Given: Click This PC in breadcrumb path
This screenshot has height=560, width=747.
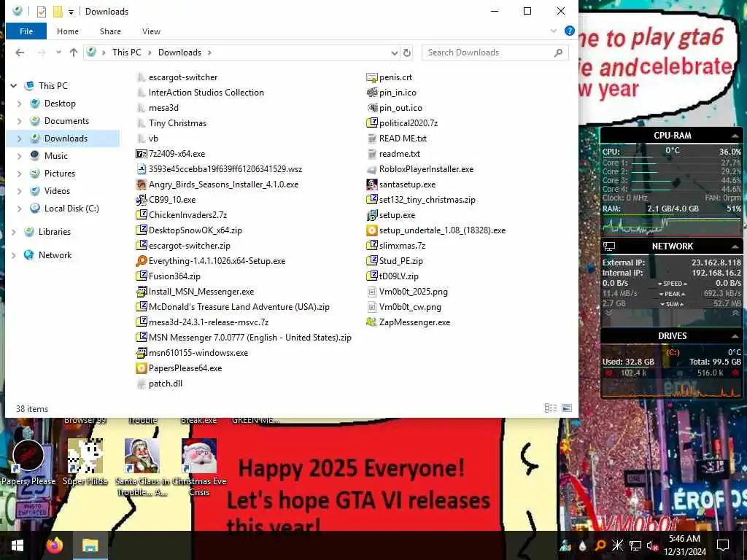Looking at the screenshot, I should [127, 52].
